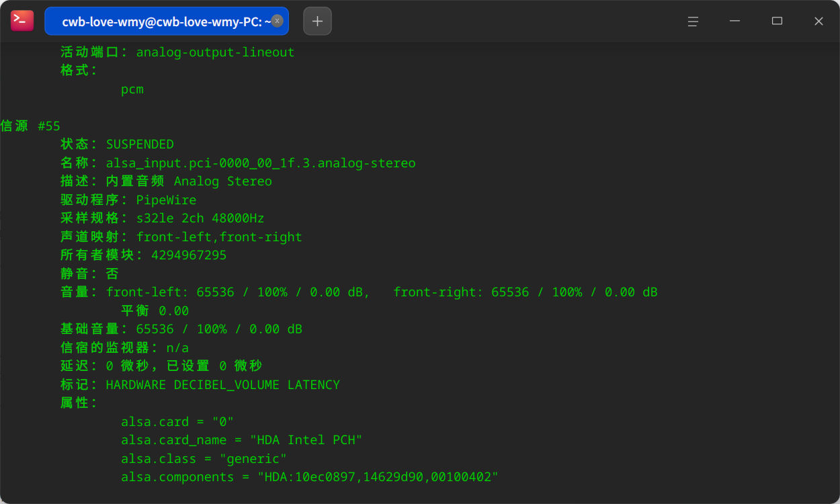Viewport: 840px width, 504px height.
Task: Click the description 内置音频 Analog Stereo
Action: pos(189,181)
